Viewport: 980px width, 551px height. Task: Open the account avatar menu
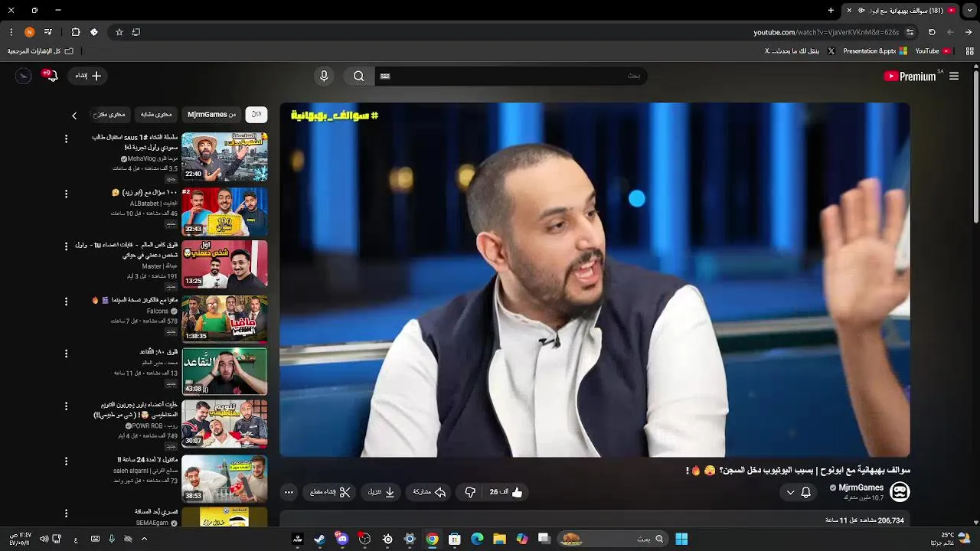tap(23, 76)
